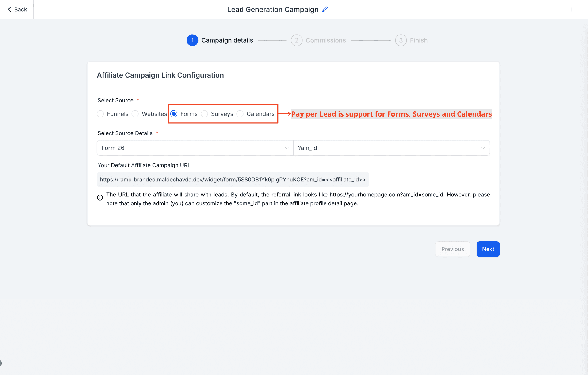The image size is (588, 375).
Task: Open the Form 26 source dropdown
Action: click(x=195, y=148)
